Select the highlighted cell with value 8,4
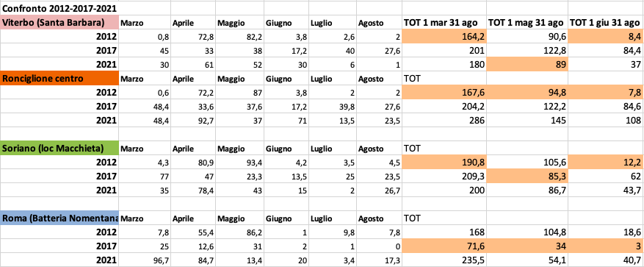Screen dimensions: 644x267 (x=607, y=37)
